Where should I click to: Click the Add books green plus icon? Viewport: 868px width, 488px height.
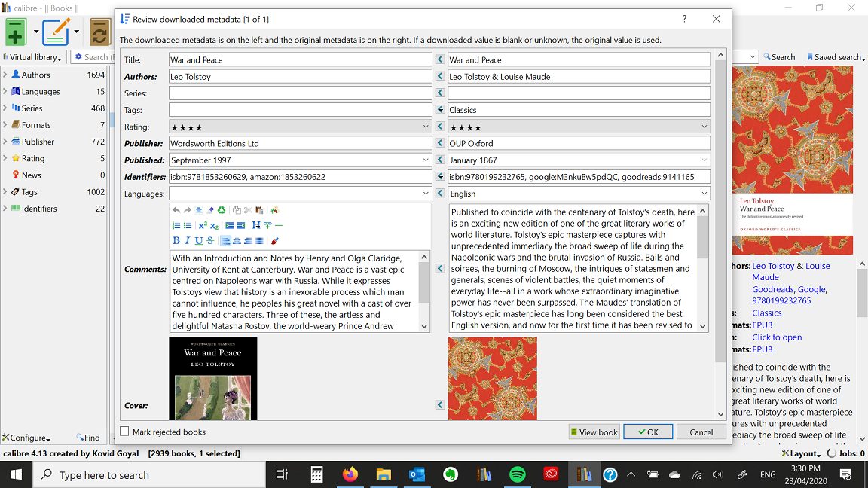16,32
